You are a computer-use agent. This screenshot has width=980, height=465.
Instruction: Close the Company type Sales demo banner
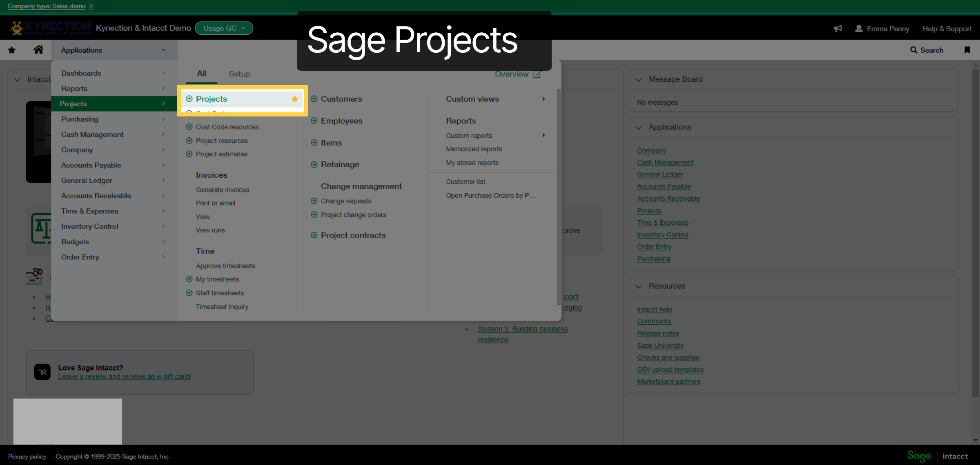pos(91,6)
